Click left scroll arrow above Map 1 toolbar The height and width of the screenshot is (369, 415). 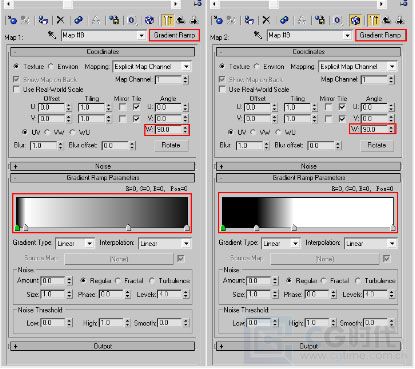point(8,4)
